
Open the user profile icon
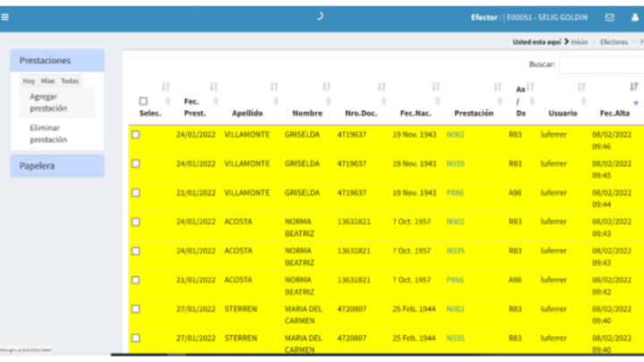[x=635, y=17]
